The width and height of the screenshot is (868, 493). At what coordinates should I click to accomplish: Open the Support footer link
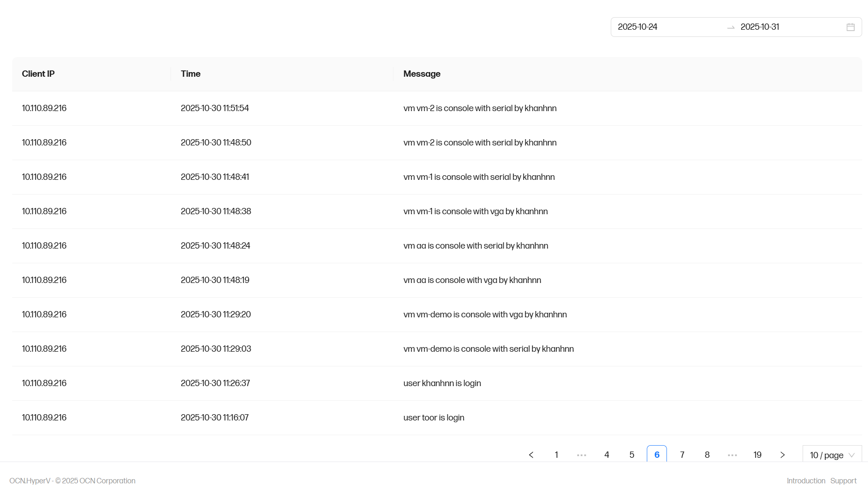coord(843,481)
